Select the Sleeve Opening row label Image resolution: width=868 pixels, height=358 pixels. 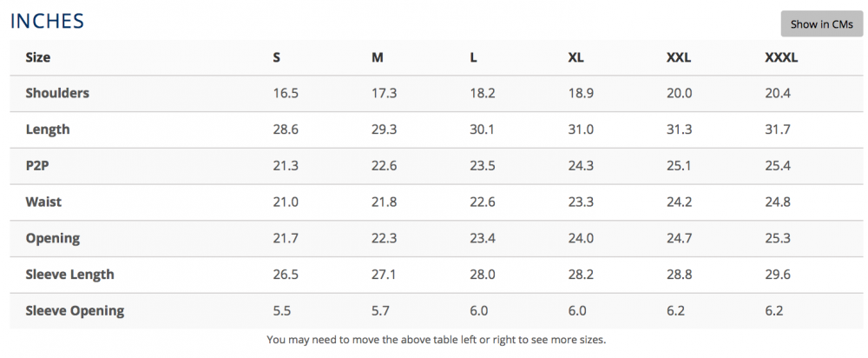(75, 311)
